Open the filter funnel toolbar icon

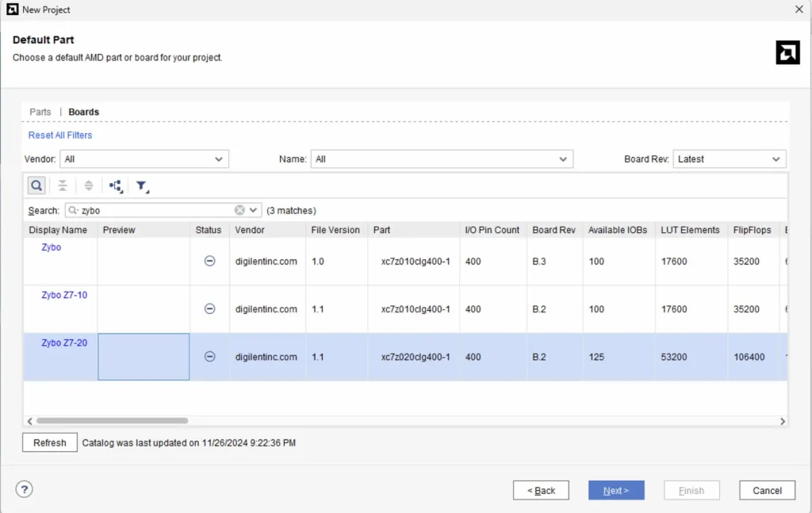coord(142,186)
